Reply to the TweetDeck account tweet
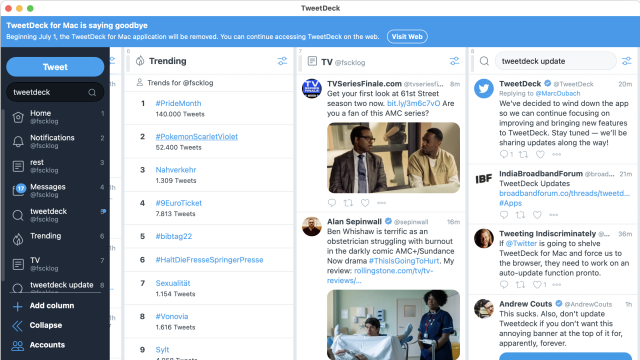The width and height of the screenshot is (640, 360). 504,154
